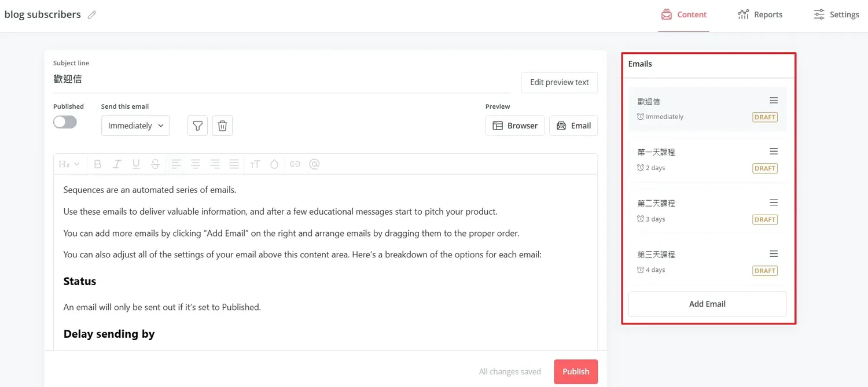
Task: Select the 第二天課程 email
Action: pyautogui.click(x=707, y=211)
